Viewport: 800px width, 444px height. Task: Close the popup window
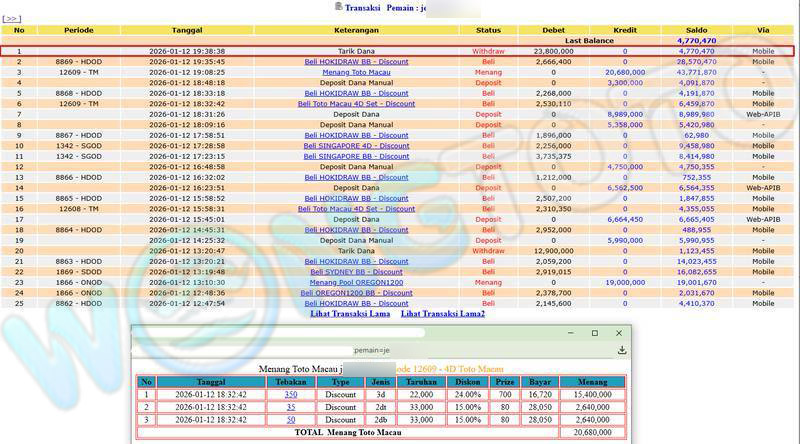(x=619, y=333)
